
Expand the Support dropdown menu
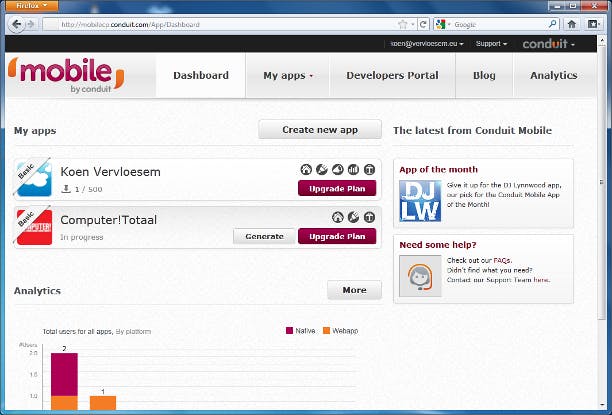point(491,44)
